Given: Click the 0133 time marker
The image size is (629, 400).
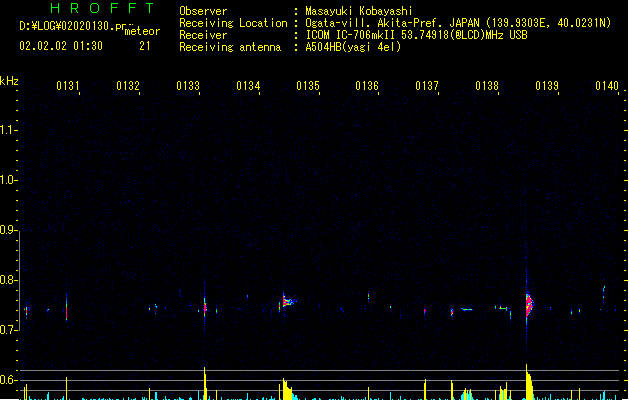Looking at the screenshot, I should (188, 86).
